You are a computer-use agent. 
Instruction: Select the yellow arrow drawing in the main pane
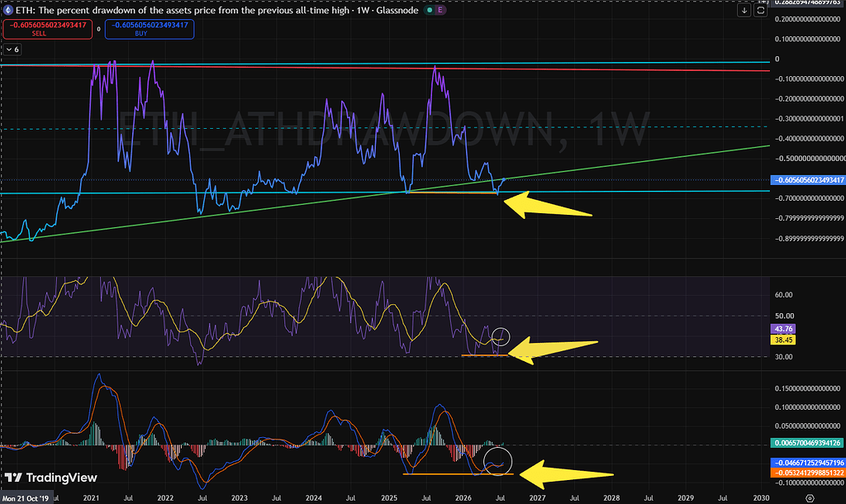coord(547,206)
